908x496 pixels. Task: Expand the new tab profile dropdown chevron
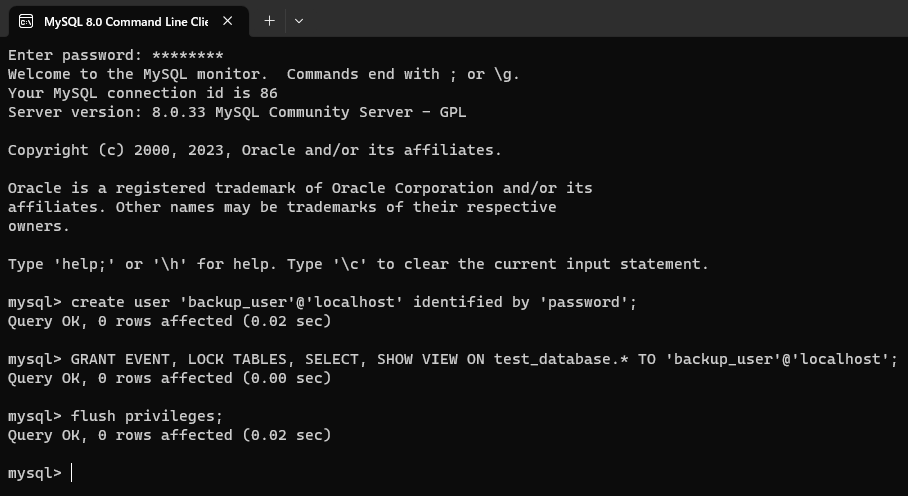[x=299, y=21]
